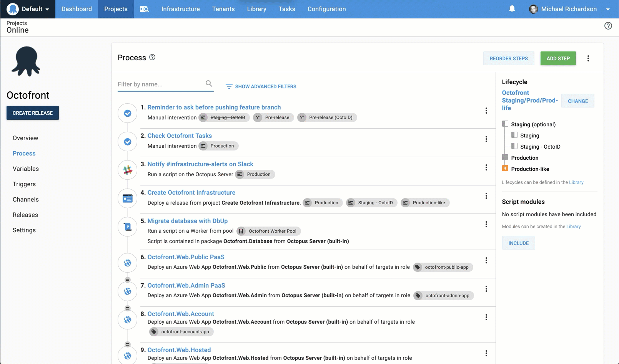Open the Dashboard tab
This screenshot has height=364, width=619.
coord(77,9)
